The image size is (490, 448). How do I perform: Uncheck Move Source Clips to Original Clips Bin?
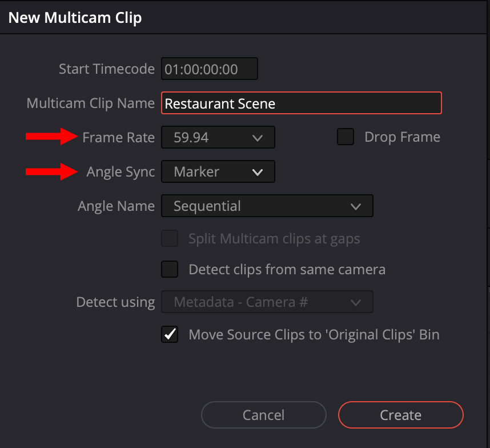[x=170, y=334]
